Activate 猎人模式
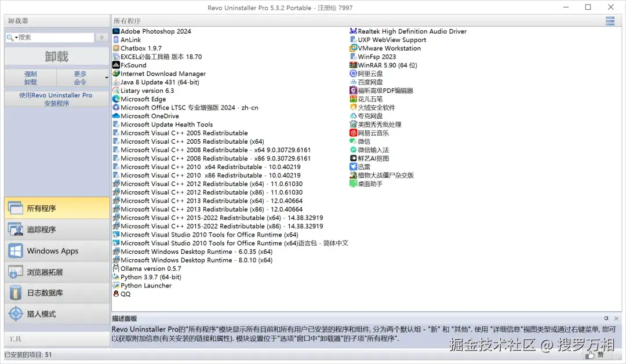 pos(57,314)
